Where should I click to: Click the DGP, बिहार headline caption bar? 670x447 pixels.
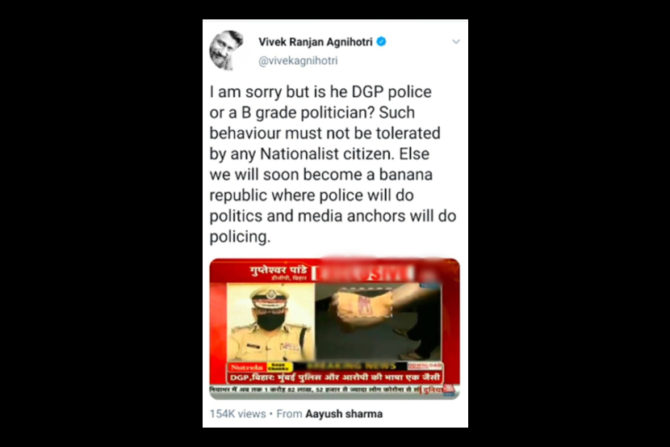335,378
